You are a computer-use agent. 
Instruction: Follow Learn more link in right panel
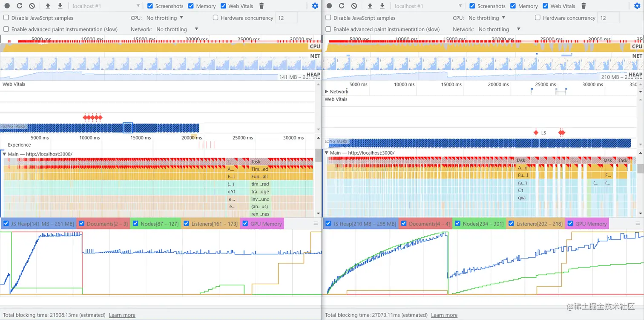click(444, 315)
